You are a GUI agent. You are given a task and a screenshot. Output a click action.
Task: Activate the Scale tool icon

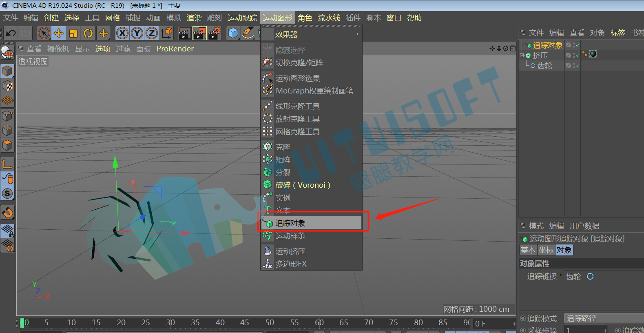coord(73,33)
